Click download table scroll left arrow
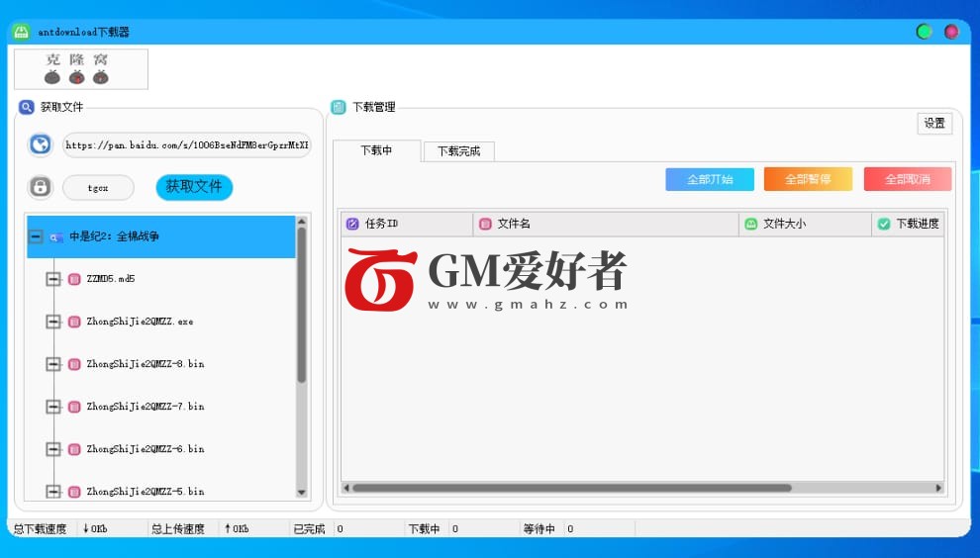The height and width of the screenshot is (558, 980). pyautogui.click(x=346, y=488)
